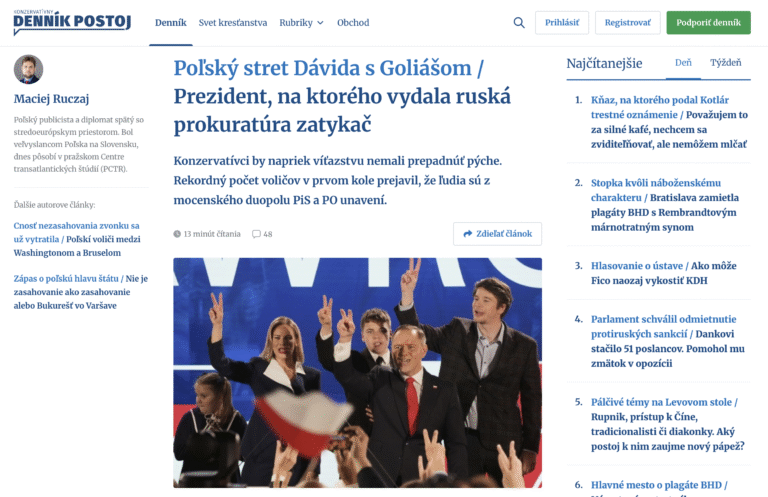Open the author name link Maciej Ruczaj
768x497 pixels.
51,99
